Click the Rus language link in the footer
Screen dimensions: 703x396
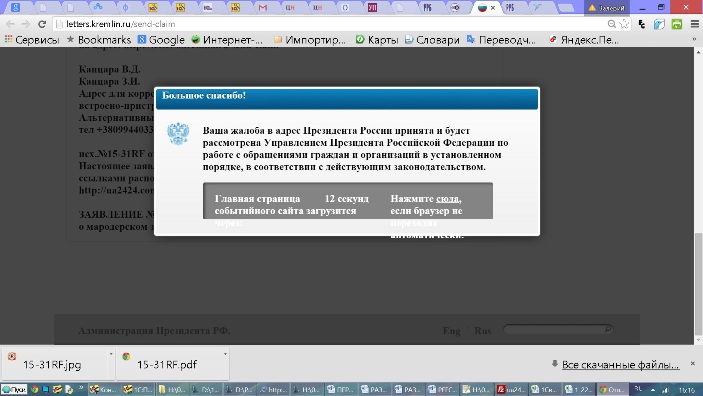pos(482,331)
